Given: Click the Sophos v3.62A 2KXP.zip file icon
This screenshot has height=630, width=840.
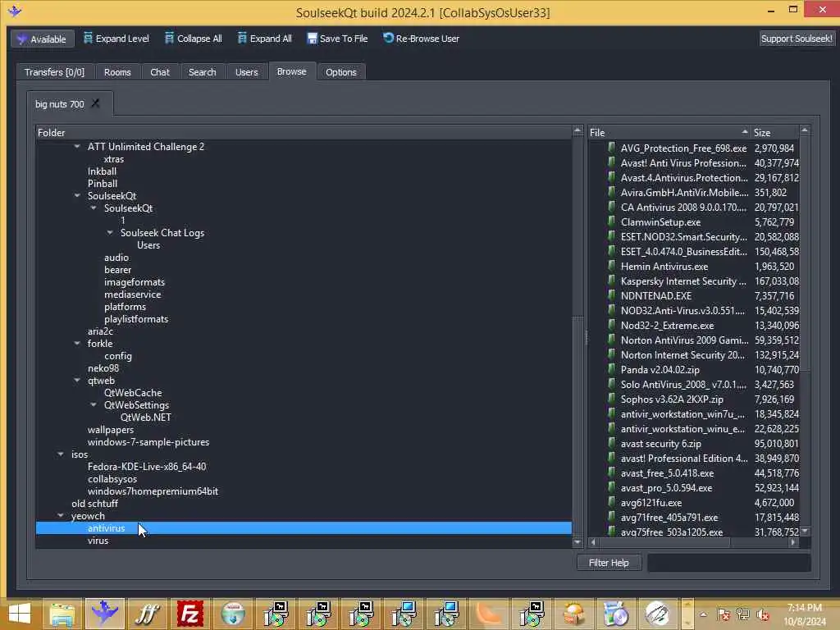Looking at the screenshot, I should coord(612,399).
